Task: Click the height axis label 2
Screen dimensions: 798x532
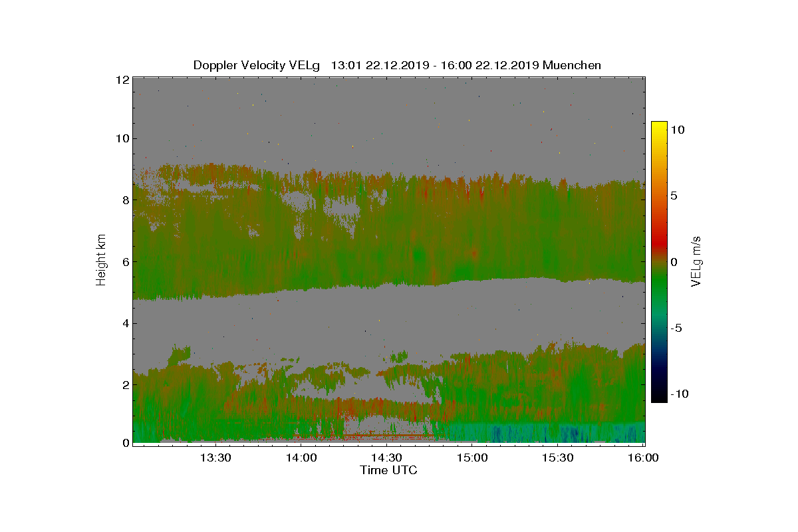Action: pos(125,385)
